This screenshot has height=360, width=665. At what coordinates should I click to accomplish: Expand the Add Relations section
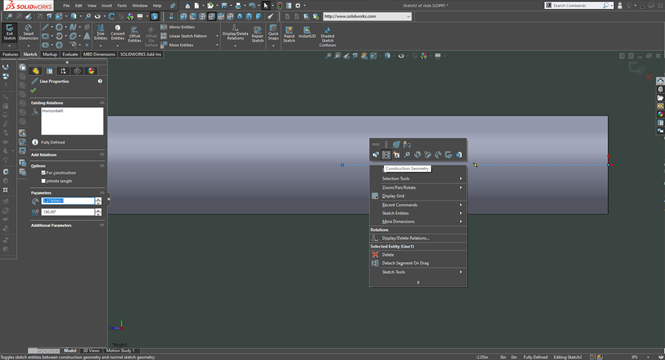(102, 155)
